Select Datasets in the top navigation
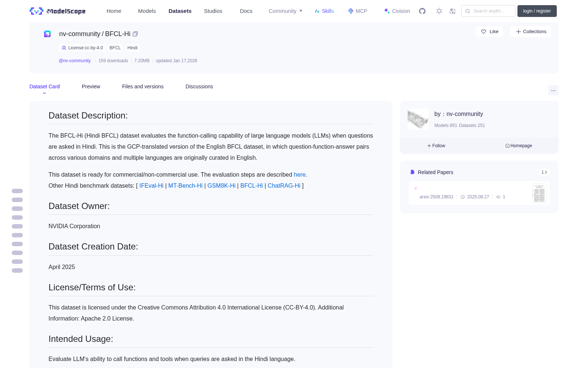Screen dimensions: 588x368 point(180,11)
